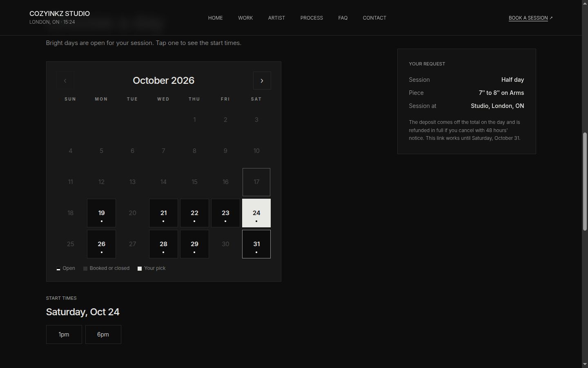This screenshot has height=368, width=588.
Task: Go to next month in calendar
Action: tap(262, 81)
